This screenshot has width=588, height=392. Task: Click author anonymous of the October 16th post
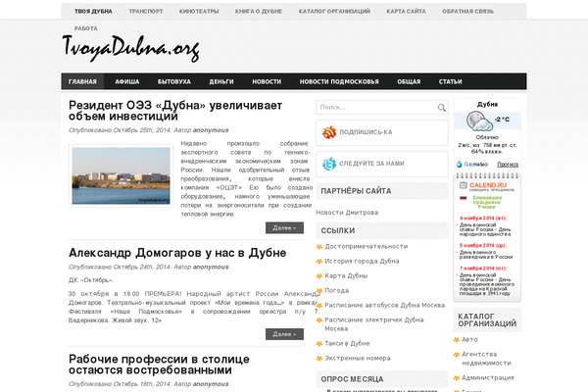(x=211, y=384)
